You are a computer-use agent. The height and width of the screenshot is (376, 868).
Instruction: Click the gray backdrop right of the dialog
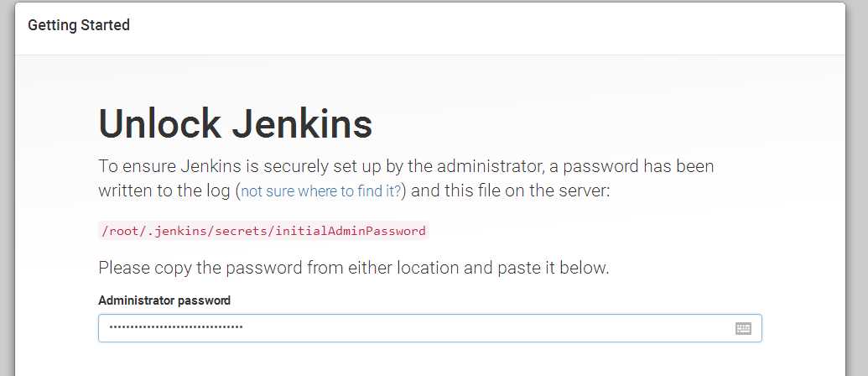[857, 188]
